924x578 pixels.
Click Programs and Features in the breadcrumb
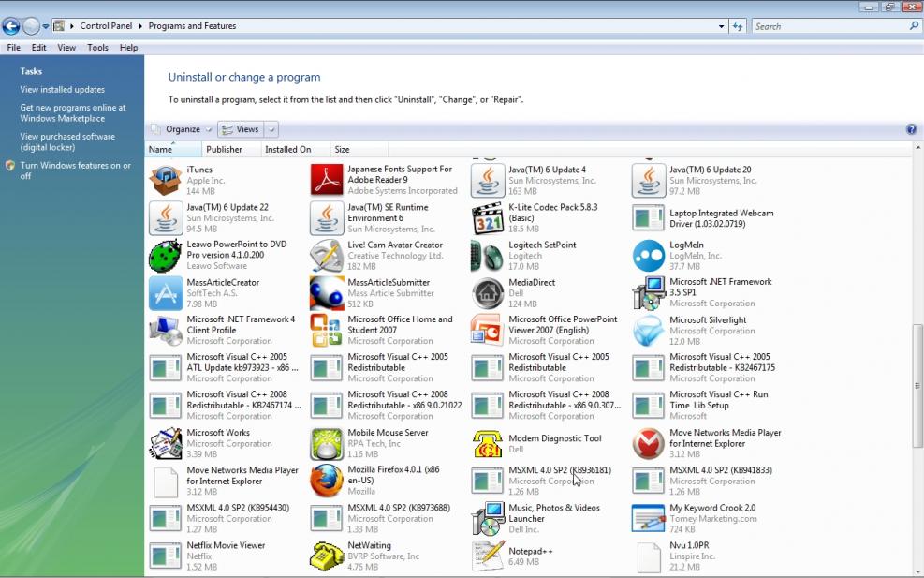coord(192,26)
